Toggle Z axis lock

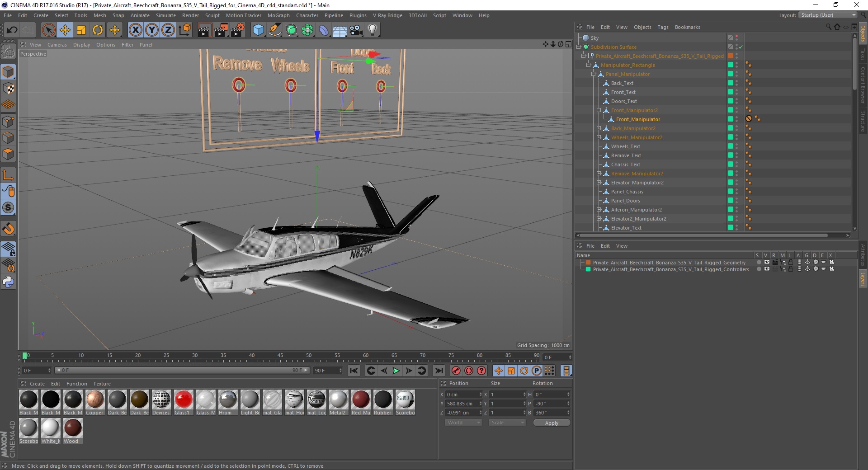click(168, 30)
